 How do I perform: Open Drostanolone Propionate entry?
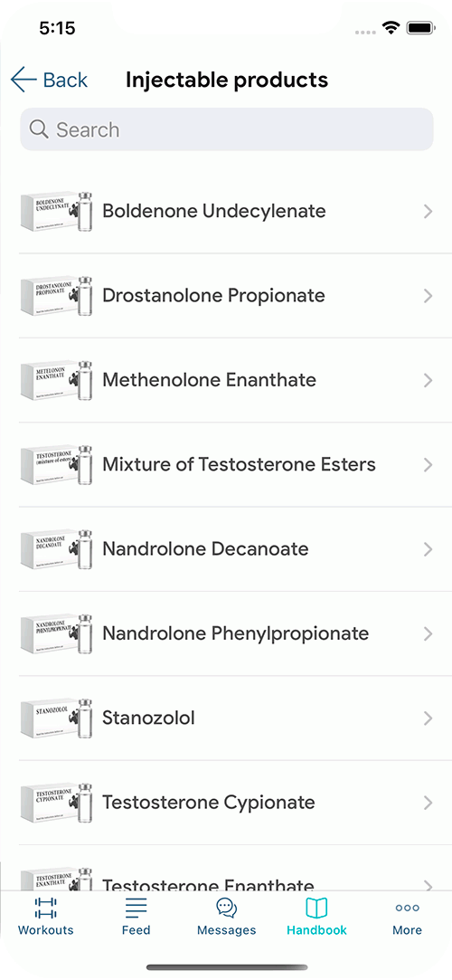click(226, 296)
